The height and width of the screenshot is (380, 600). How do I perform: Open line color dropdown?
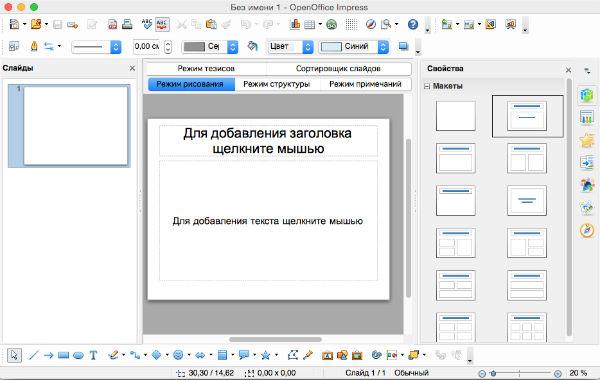pyautogui.click(x=210, y=47)
